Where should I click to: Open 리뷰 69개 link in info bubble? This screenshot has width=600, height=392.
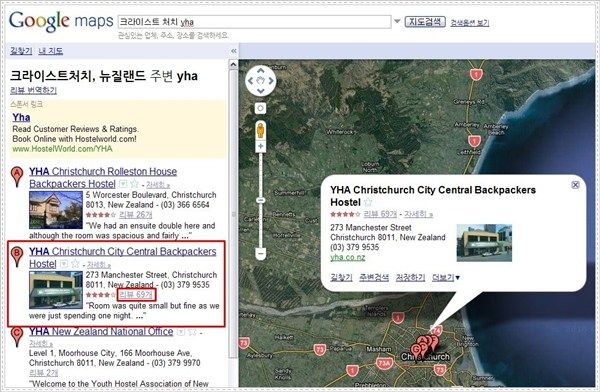(380, 214)
